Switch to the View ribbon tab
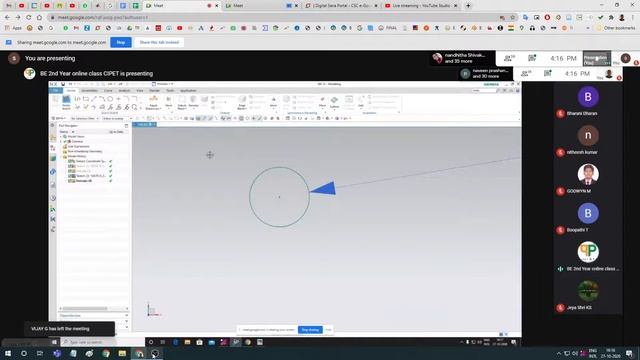 (x=140, y=90)
